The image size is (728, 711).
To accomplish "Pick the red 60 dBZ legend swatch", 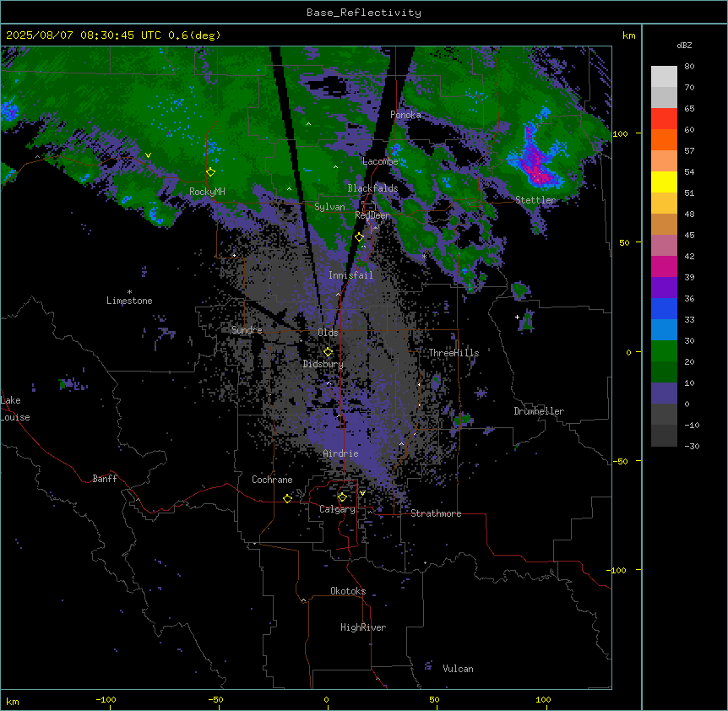I will 664,118.
